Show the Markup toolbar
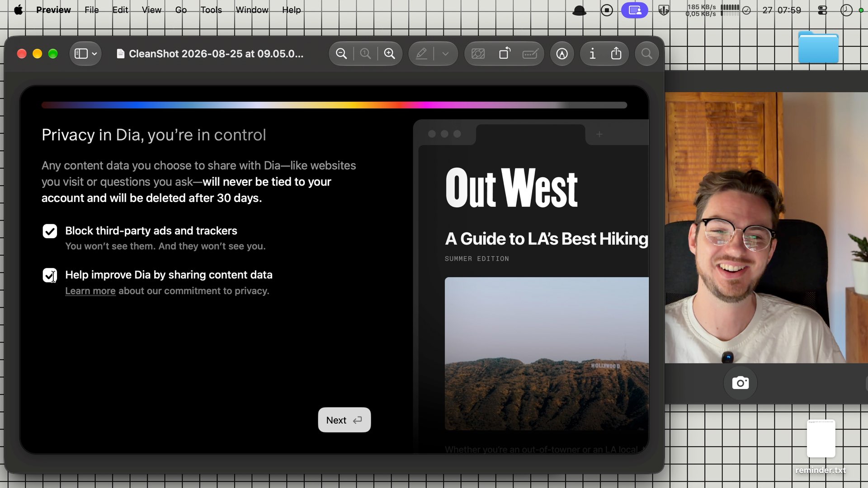This screenshot has width=868, height=488. (x=562, y=54)
